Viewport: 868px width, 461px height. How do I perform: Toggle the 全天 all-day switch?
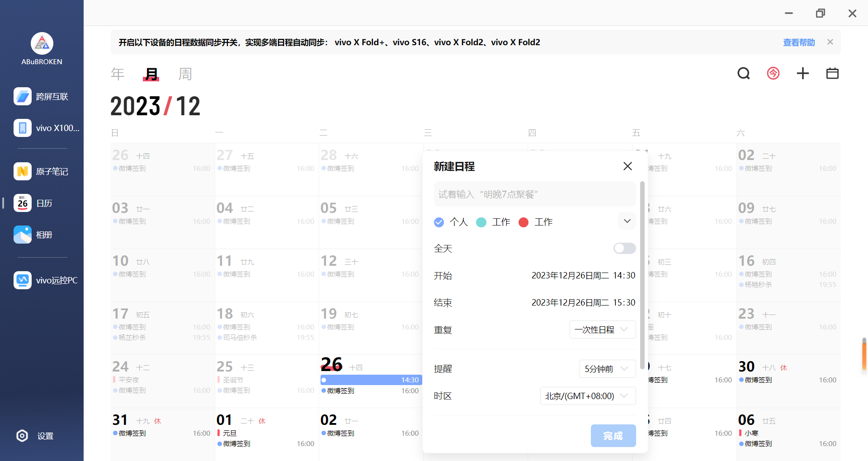624,248
